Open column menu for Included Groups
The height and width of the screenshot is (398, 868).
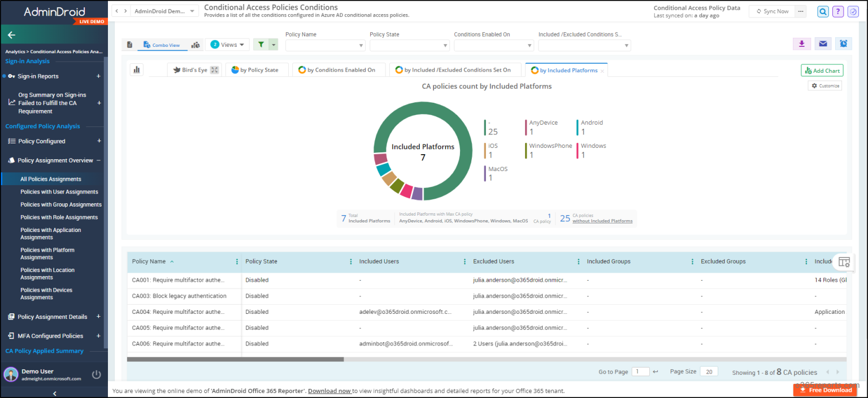(x=692, y=261)
